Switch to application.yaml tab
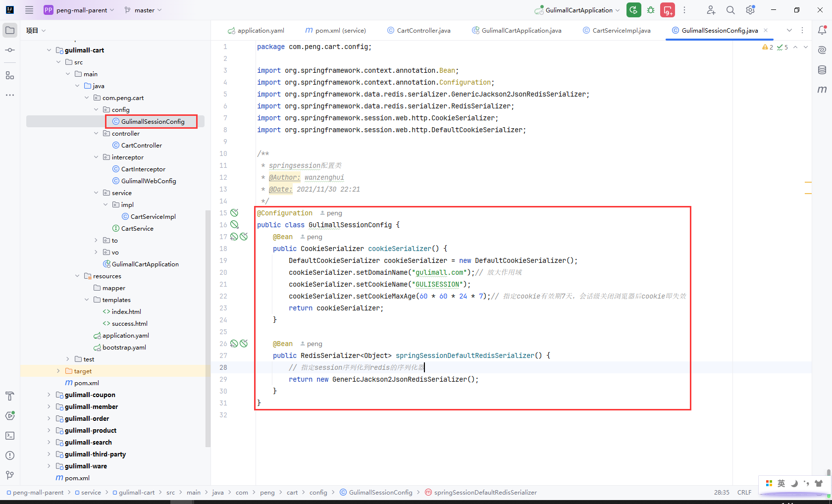This screenshot has height=504, width=832. pos(256,30)
